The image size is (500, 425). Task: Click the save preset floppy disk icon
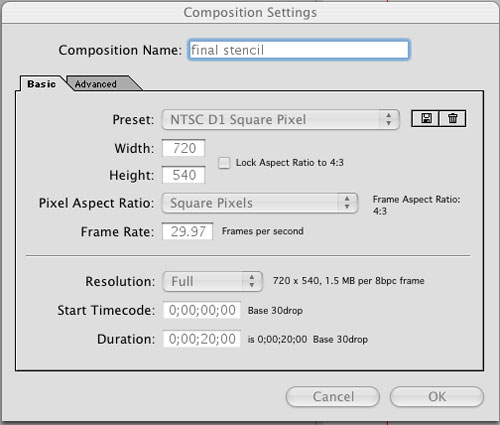tap(426, 118)
